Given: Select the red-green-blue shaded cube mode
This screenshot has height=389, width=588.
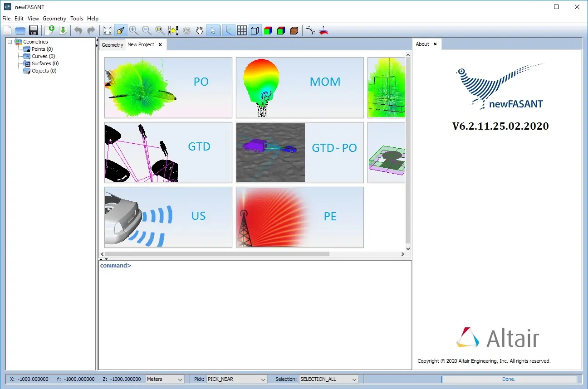Looking at the screenshot, I should coord(268,30).
